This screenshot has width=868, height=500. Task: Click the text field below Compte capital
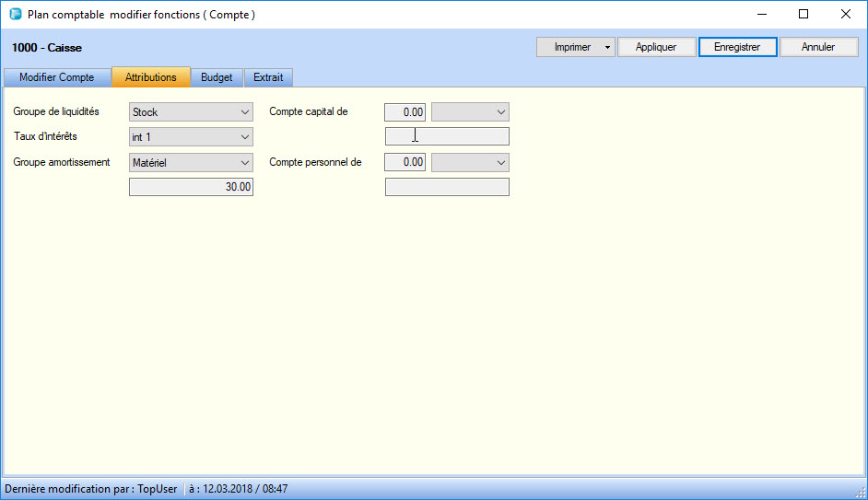pyautogui.click(x=447, y=137)
